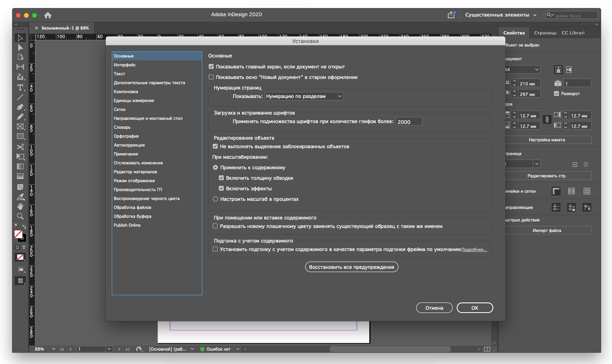Uncheck "Включить эффекты" checkbox
Screen dimensions: 612x364
221,188
